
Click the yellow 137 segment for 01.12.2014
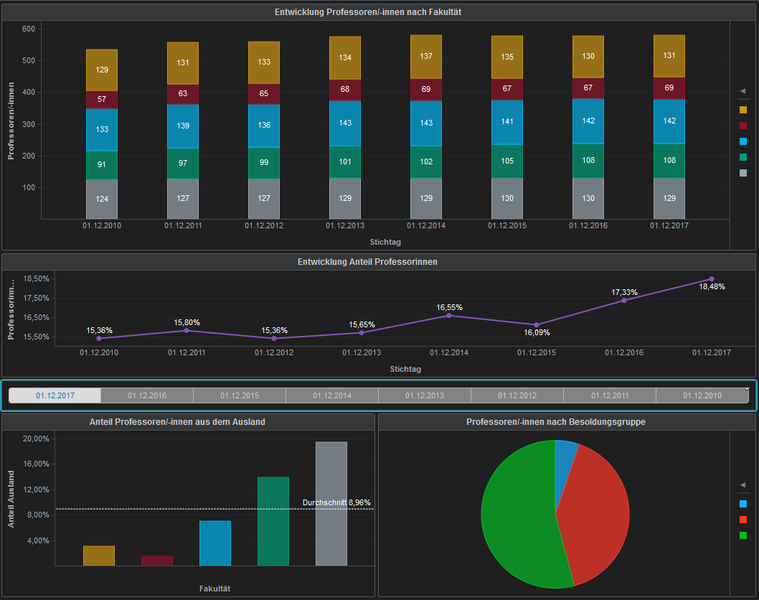(426, 56)
